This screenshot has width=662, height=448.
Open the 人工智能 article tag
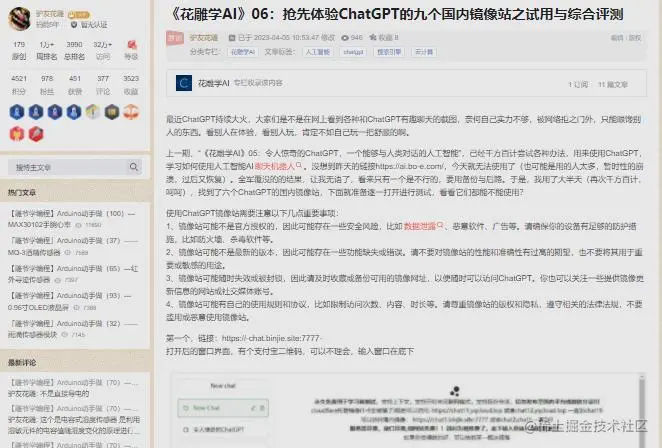[x=317, y=52]
